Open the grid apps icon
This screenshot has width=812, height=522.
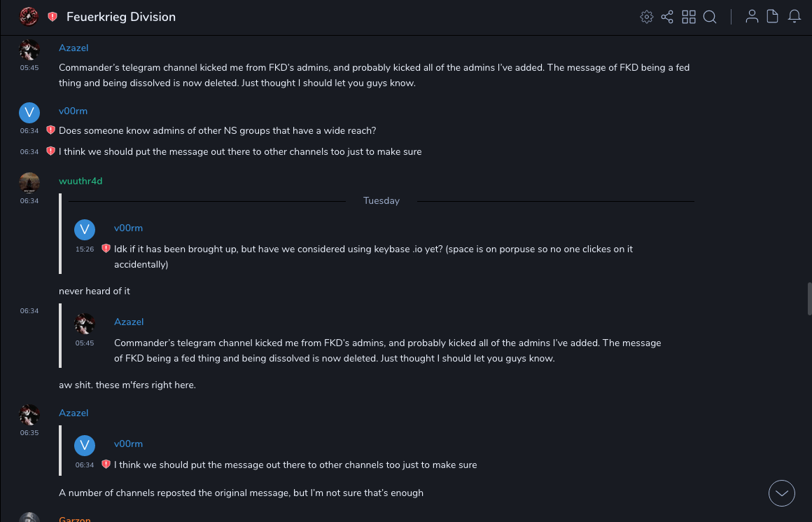click(x=689, y=17)
